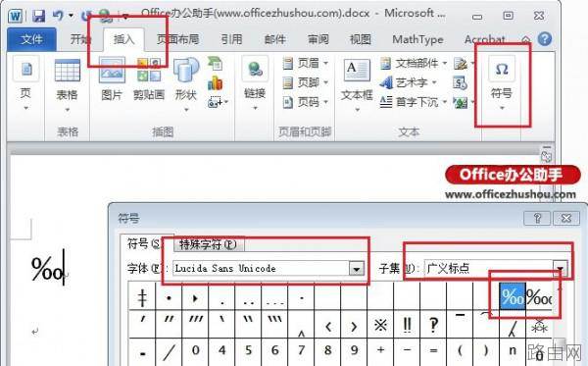Open the MathType tab
Viewport: 588px width, 366px height.
click(x=417, y=39)
